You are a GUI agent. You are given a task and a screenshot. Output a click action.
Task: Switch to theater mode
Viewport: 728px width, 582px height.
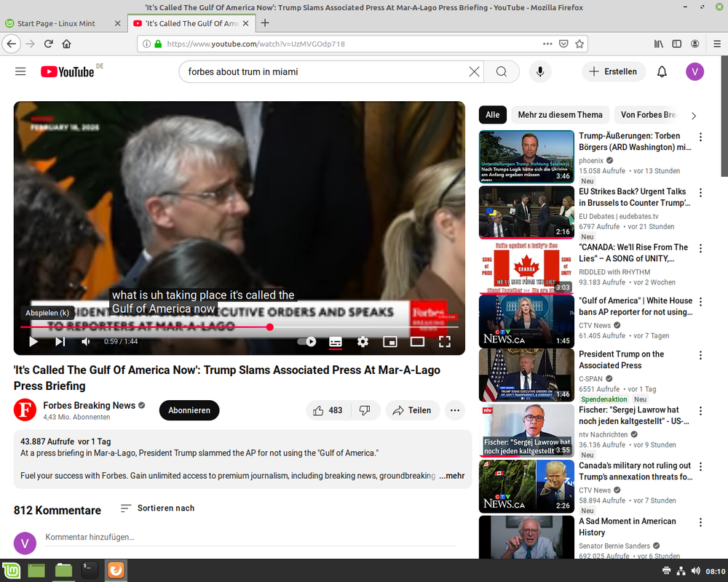417,342
